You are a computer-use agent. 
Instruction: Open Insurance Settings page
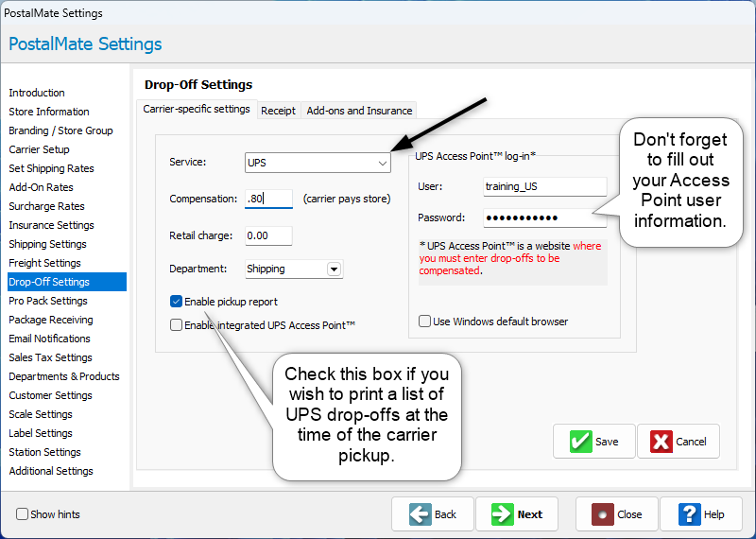click(x=51, y=225)
